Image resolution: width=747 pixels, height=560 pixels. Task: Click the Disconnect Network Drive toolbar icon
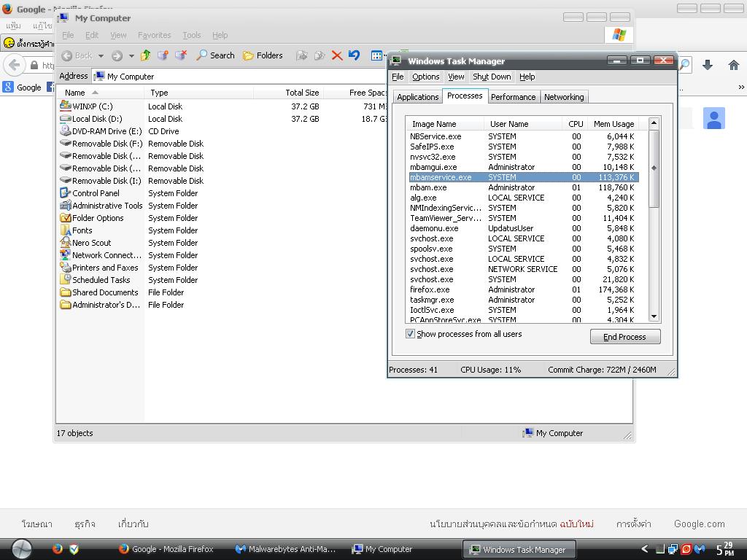181,55
